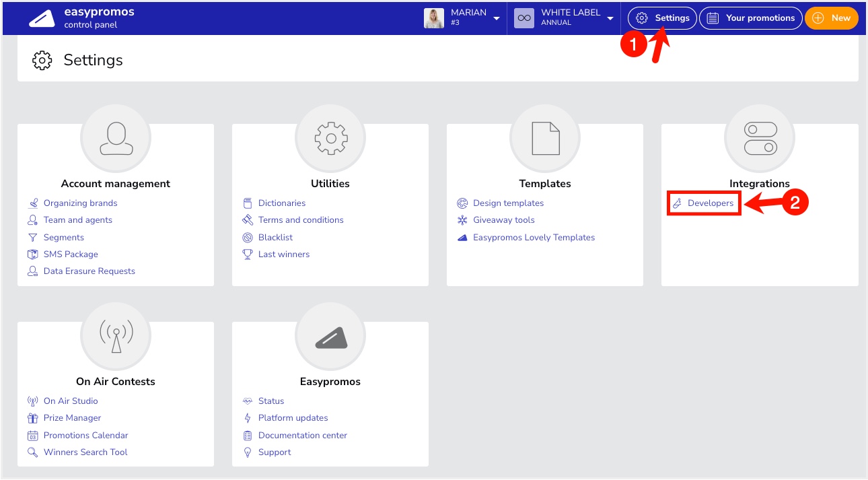Open Segments link
The height and width of the screenshot is (480, 868).
tap(64, 238)
